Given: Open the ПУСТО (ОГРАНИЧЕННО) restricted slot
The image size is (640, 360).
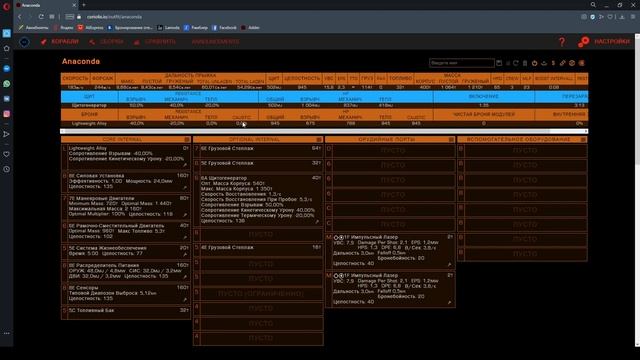Looking at the screenshot, I should click(258, 293).
